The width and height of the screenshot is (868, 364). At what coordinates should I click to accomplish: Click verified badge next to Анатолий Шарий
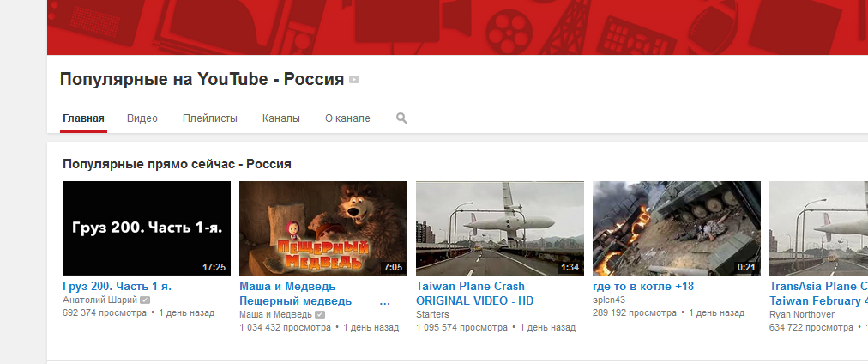(x=144, y=300)
